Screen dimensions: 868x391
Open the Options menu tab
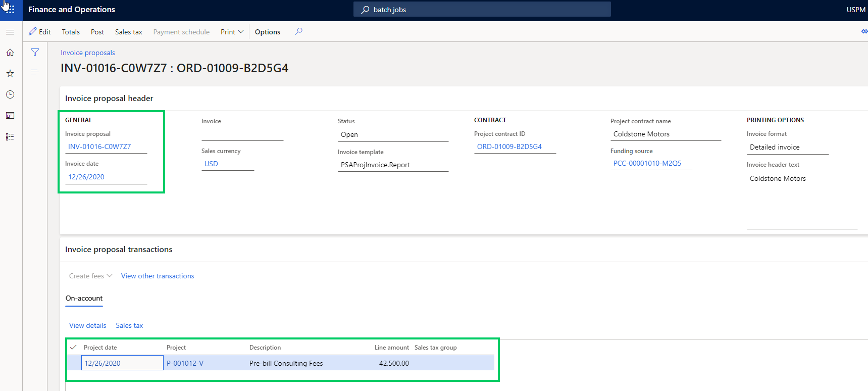[267, 32]
